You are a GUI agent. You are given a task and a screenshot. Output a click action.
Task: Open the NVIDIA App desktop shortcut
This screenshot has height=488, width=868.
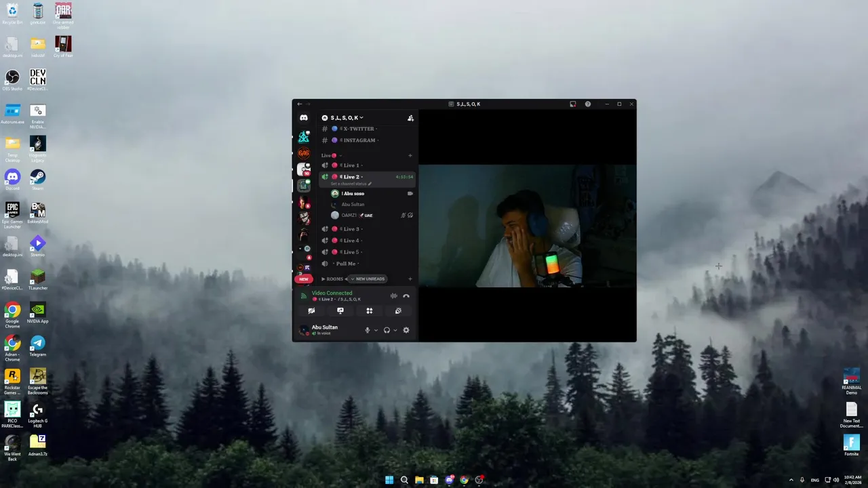point(37,312)
